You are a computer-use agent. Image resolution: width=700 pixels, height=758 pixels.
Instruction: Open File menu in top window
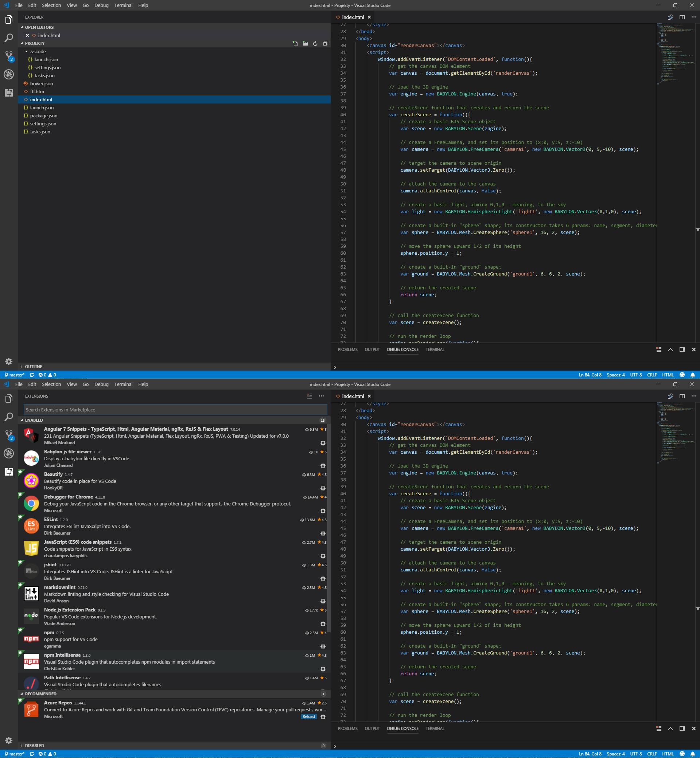click(19, 5)
